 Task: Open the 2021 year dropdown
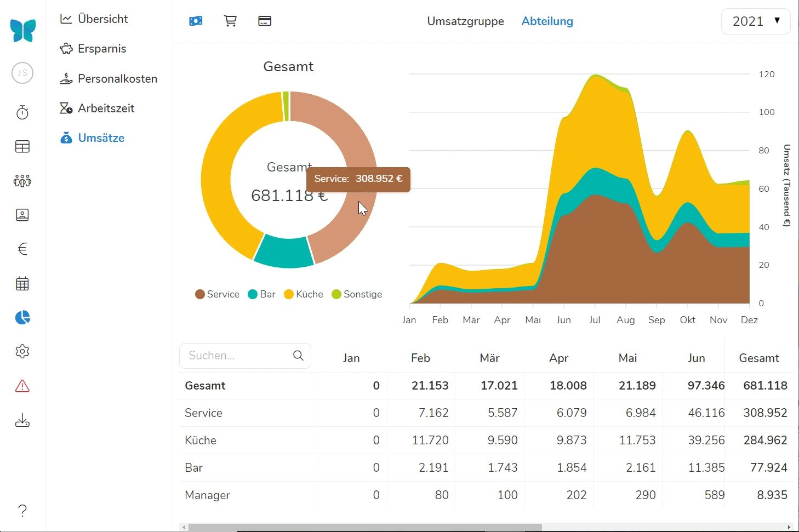[x=756, y=21]
